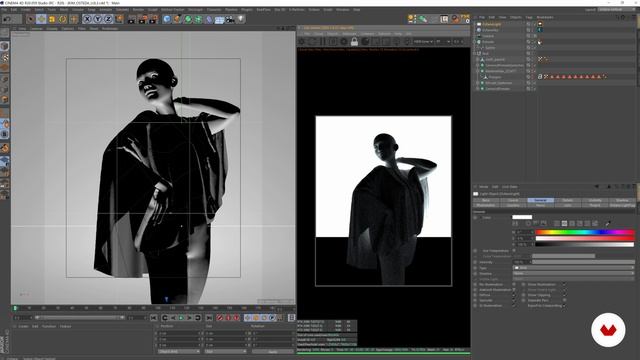Add a Camera object

tap(230, 19)
